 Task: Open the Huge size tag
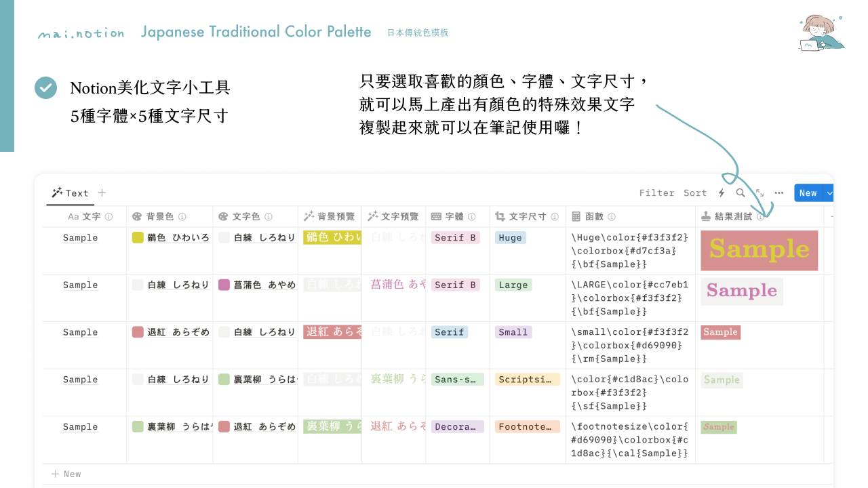coord(510,238)
